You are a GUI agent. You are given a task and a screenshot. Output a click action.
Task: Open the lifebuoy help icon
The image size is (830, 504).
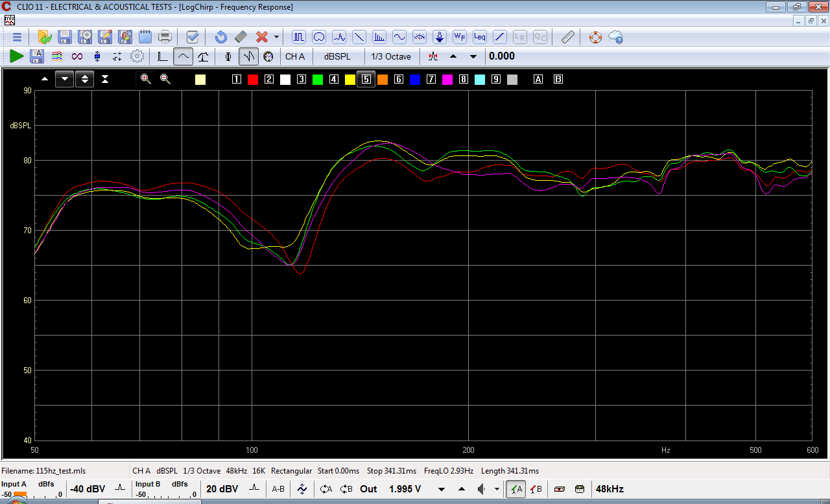[x=595, y=37]
